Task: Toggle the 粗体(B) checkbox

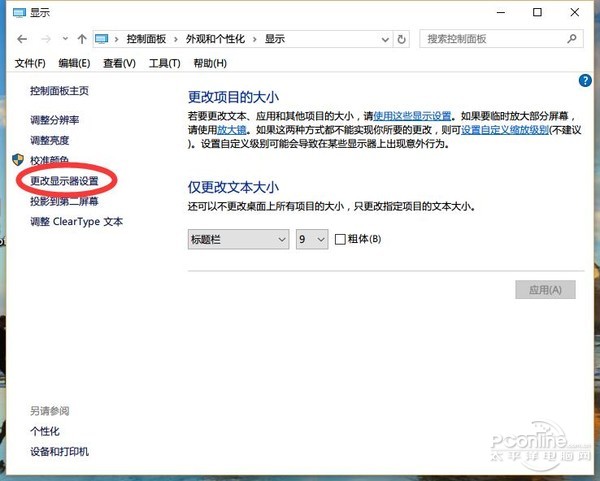Action: pyautogui.click(x=340, y=240)
